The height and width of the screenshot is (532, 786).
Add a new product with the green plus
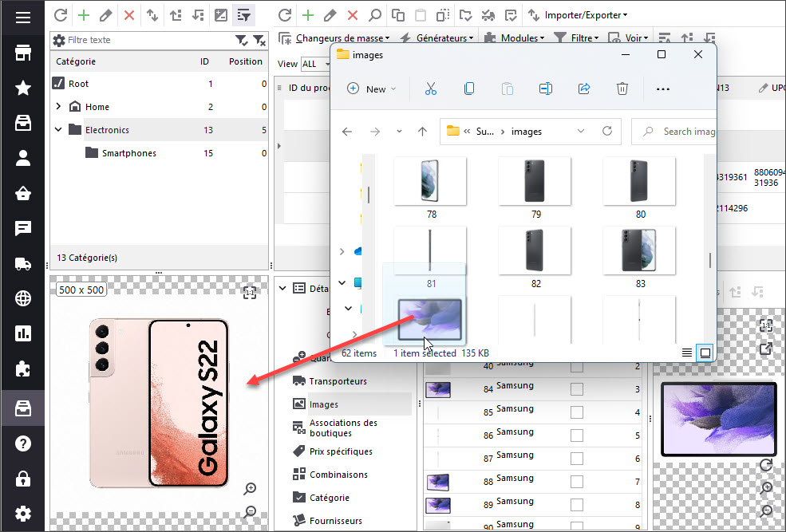(308, 15)
